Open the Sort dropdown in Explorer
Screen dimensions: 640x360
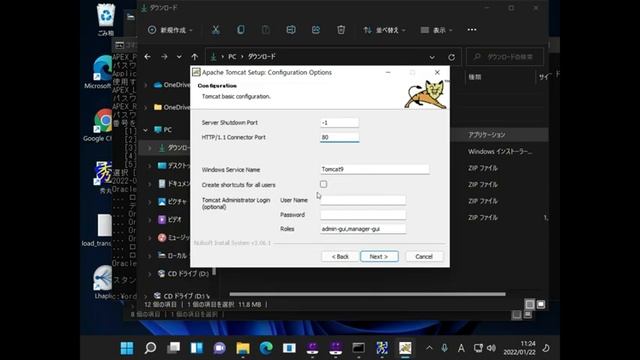(384, 30)
